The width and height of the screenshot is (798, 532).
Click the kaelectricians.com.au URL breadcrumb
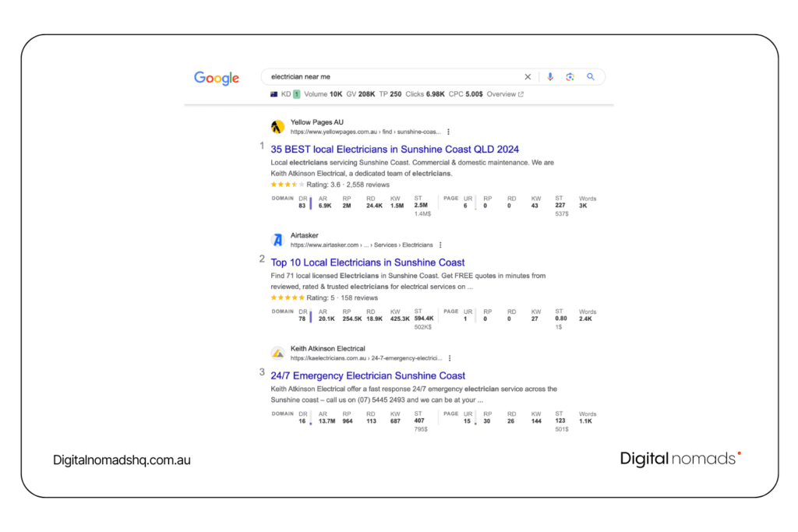click(x=366, y=358)
